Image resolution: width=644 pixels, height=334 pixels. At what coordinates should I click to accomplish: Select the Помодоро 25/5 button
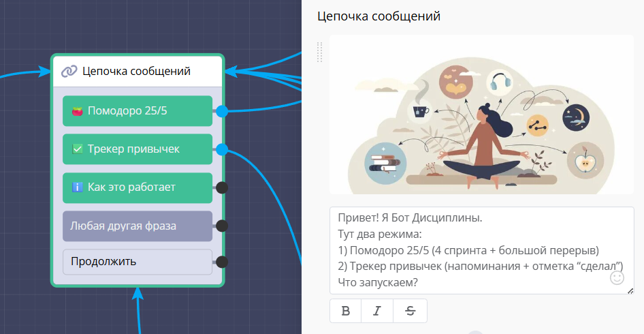pos(138,111)
